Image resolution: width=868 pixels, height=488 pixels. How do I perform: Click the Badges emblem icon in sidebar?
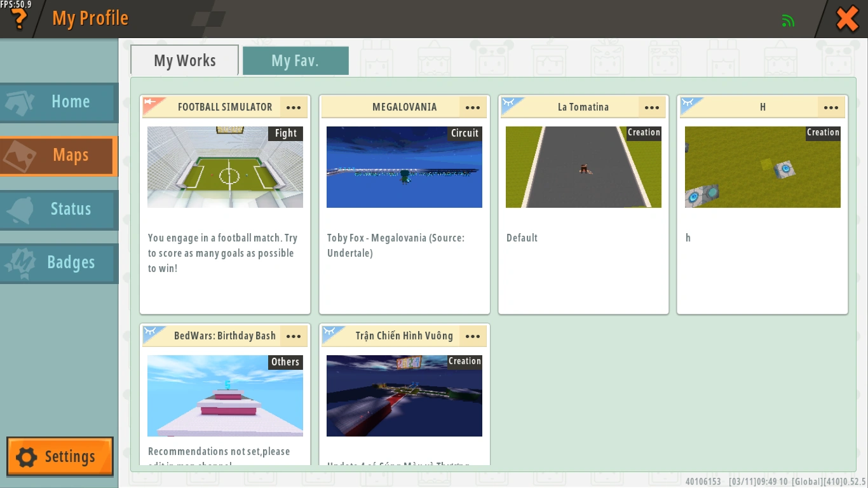click(x=20, y=263)
